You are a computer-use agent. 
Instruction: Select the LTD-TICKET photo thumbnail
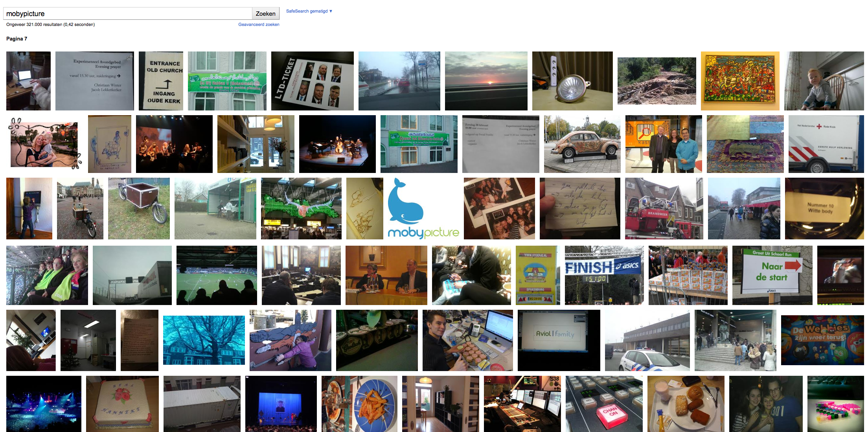click(x=312, y=81)
